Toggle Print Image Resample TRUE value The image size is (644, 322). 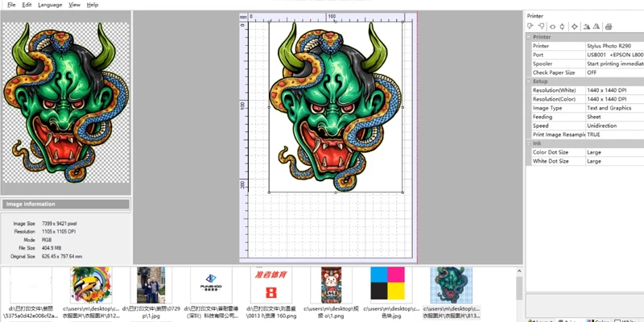(615, 134)
